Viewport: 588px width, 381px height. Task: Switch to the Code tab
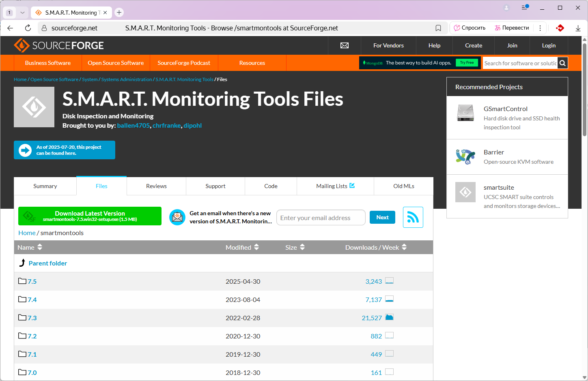pos(271,186)
